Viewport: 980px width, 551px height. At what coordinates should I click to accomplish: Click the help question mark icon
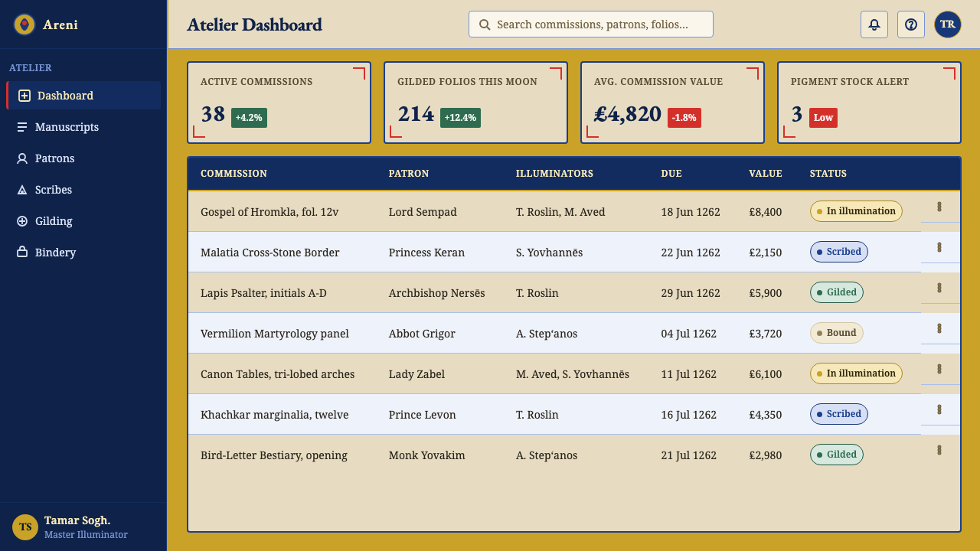point(911,24)
